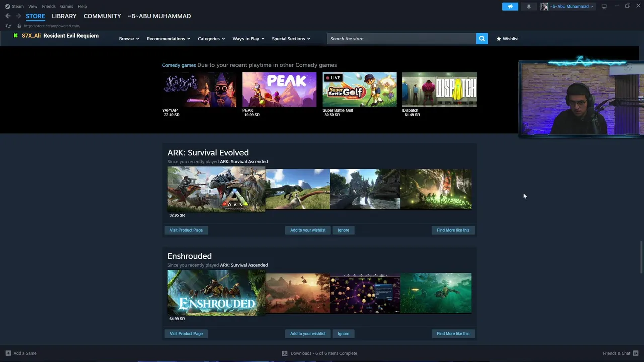Click ARK: Survival Ascended link under Enshrouded
Viewport: 644px width, 362px height.
click(244, 265)
